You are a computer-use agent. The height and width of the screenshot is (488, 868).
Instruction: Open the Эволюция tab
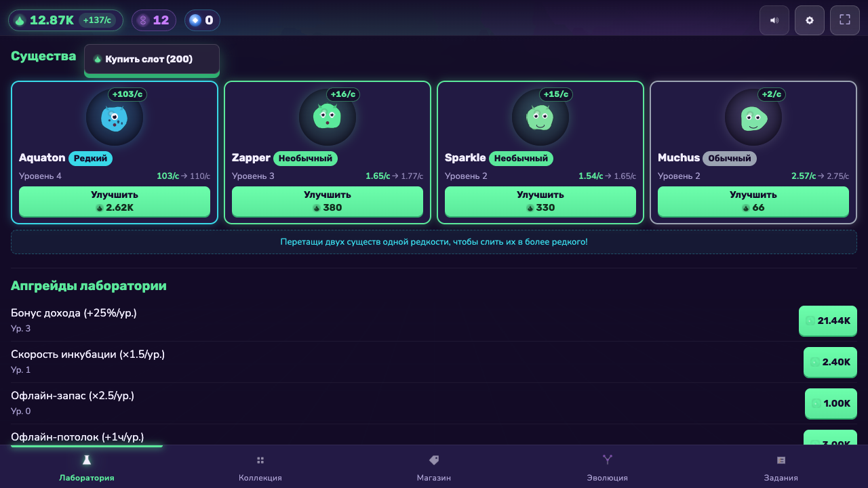coord(608,467)
